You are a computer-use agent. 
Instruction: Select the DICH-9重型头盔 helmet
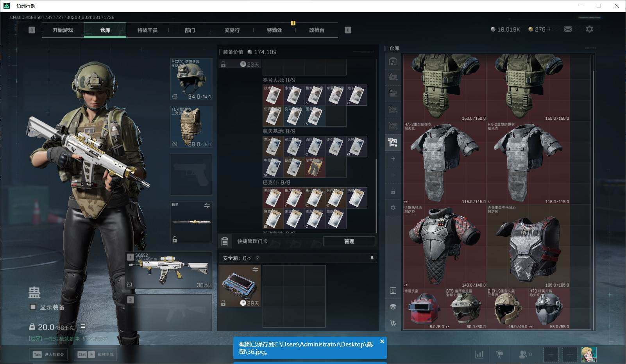[x=507, y=309]
